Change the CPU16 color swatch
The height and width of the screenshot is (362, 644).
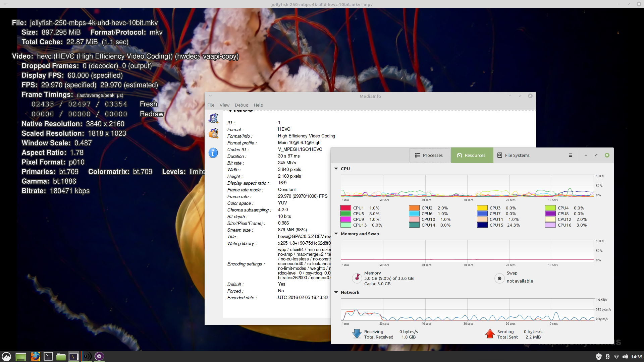[550, 225]
